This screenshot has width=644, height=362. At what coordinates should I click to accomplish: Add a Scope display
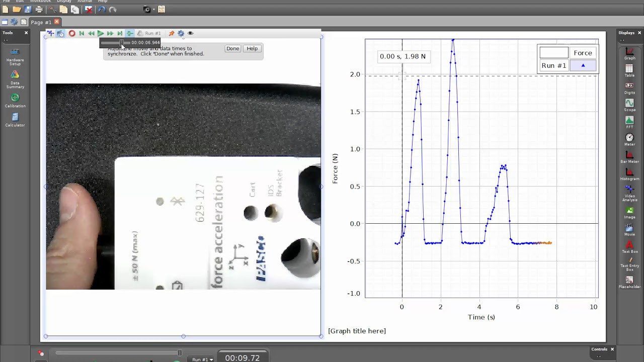[x=629, y=105]
